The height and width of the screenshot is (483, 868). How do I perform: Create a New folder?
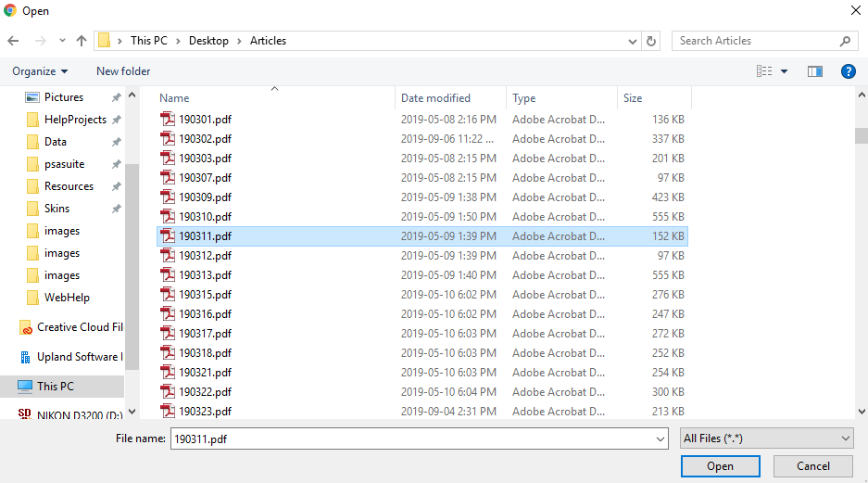[123, 71]
